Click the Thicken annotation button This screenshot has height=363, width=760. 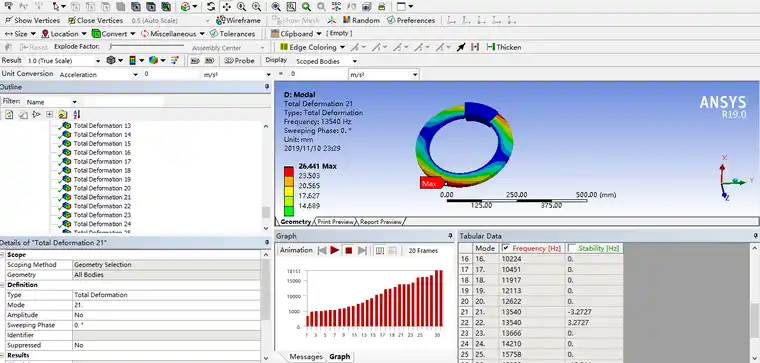(504, 47)
